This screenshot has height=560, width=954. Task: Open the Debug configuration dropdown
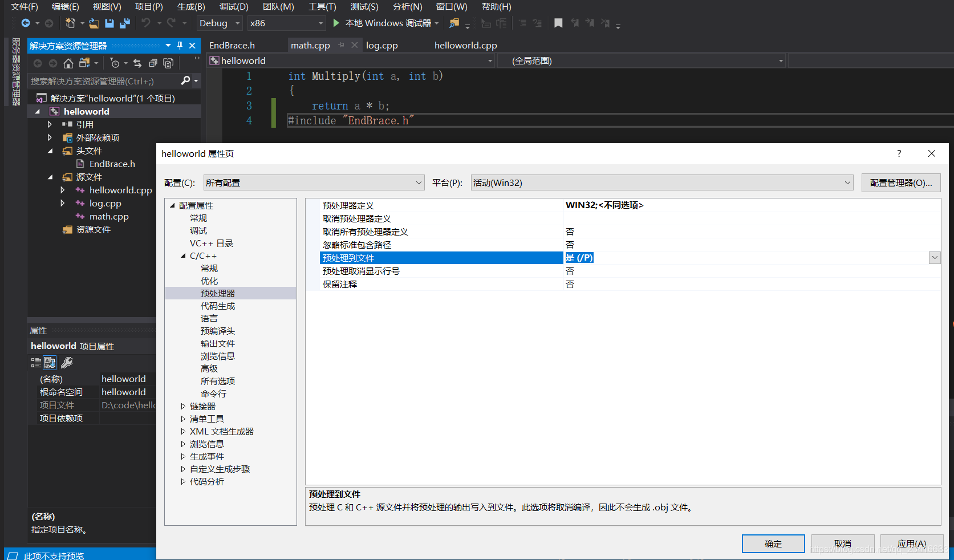pos(220,23)
